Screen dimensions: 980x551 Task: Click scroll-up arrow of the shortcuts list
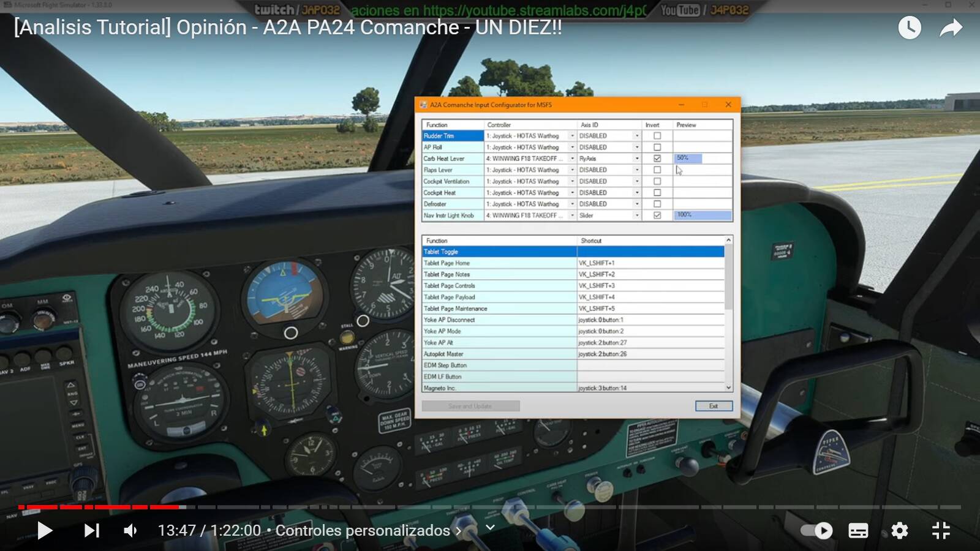728,240
